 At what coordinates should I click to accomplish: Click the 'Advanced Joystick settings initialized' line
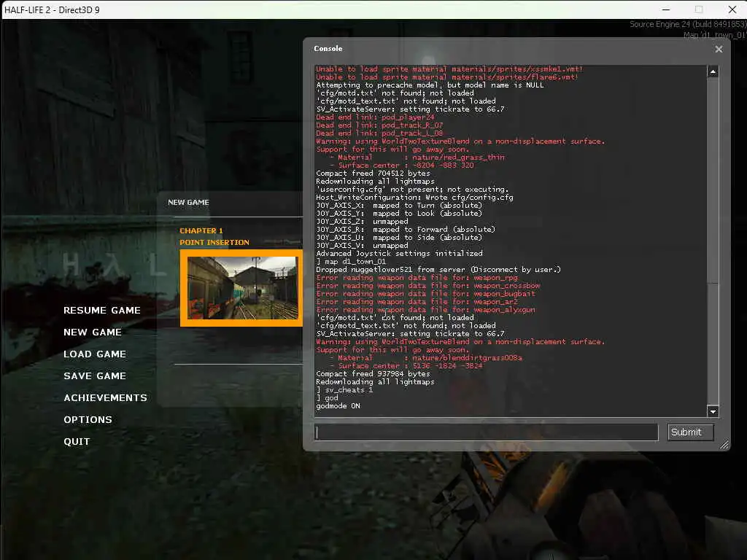399,253
